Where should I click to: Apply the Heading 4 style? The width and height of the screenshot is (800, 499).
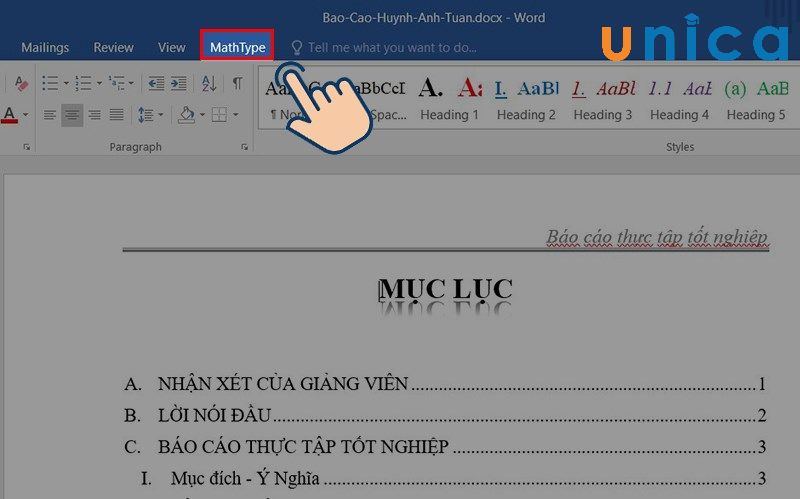(x=679, y=100)
